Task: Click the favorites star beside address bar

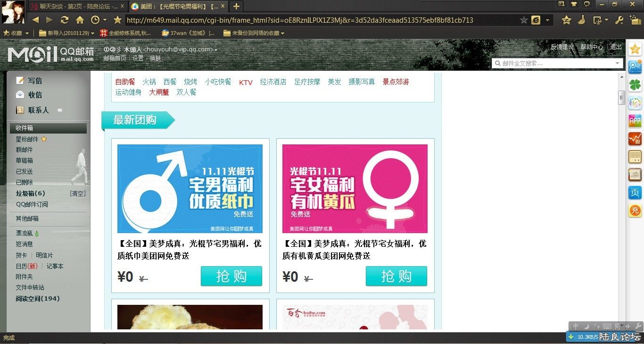Action: click(x=117, y=20)
